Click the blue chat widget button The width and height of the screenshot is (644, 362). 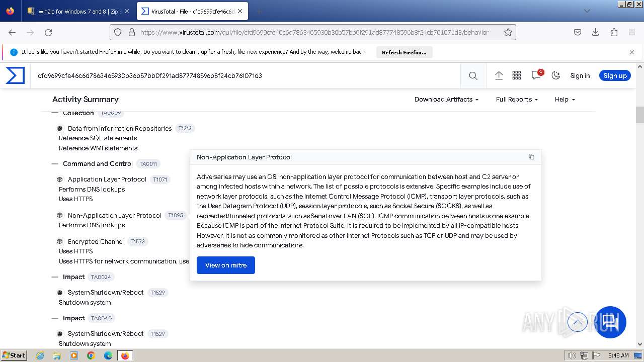pos(611,322)
